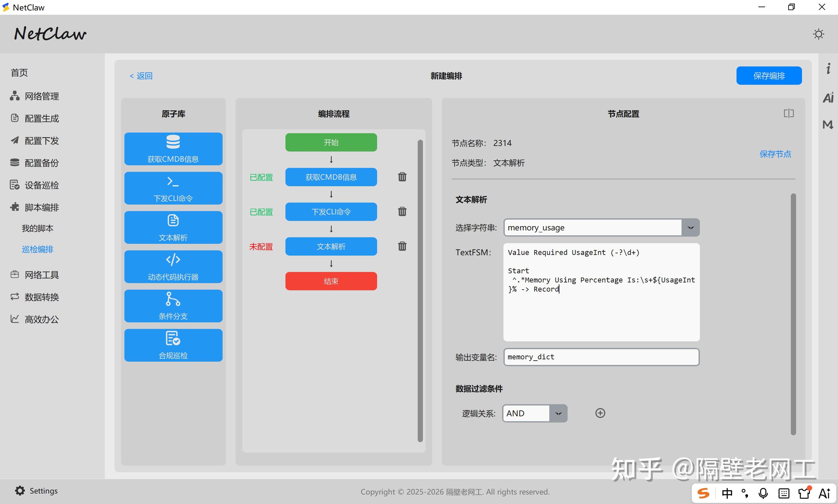Delete the 下发CLI命令 flow node
Image resolution: width=838 pixels, height=504 pixels.
coord(402,211)
